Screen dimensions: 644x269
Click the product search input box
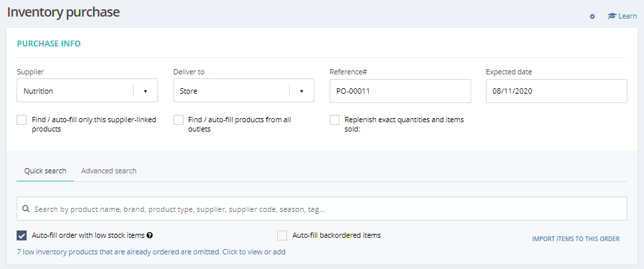(326, 209)
